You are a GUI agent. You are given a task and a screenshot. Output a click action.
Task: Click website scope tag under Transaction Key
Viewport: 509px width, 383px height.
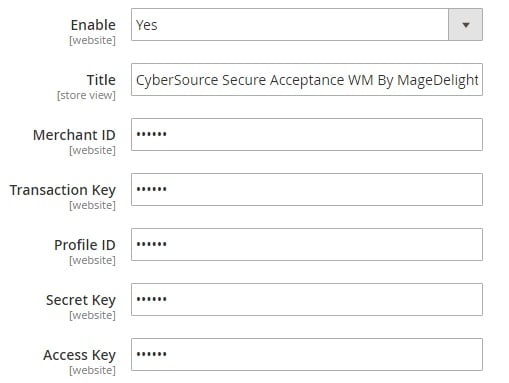click(92, 205)
